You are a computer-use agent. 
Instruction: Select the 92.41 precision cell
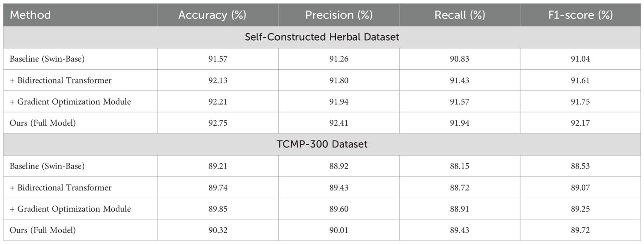(x=339, y=123)
